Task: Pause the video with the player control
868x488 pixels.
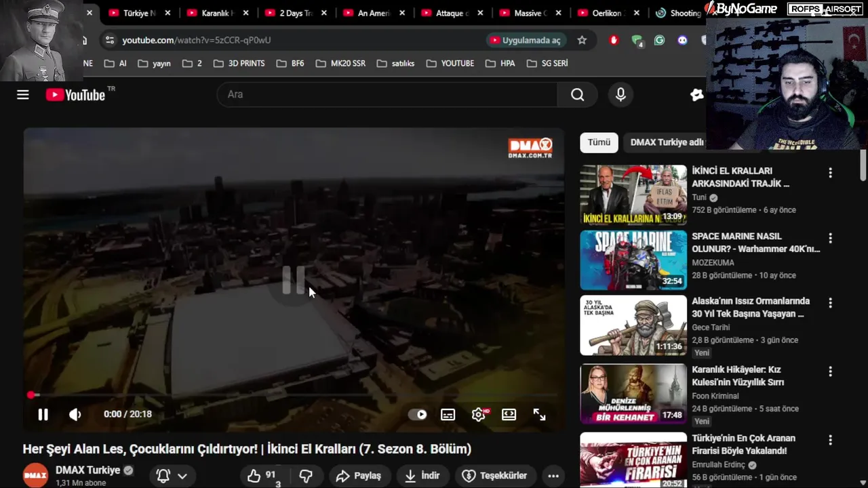Action: (43, 414)
